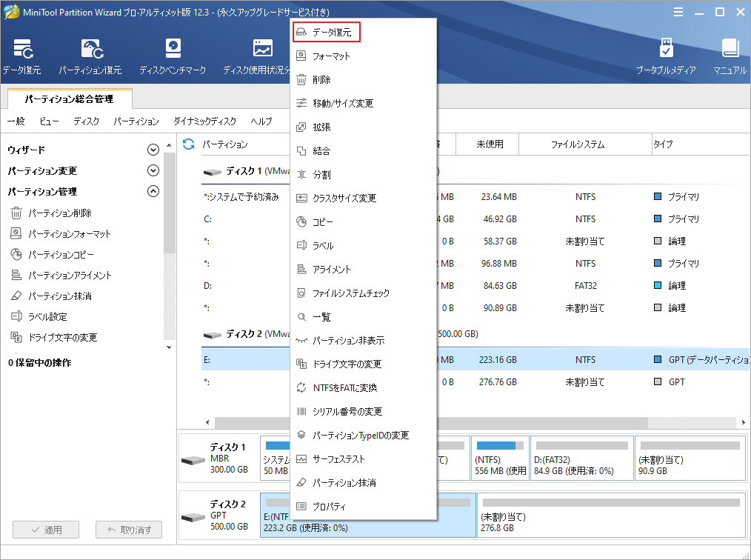Run サーフェステスト from the context menu
Screen dimensions: 751x560
[364, 459]
